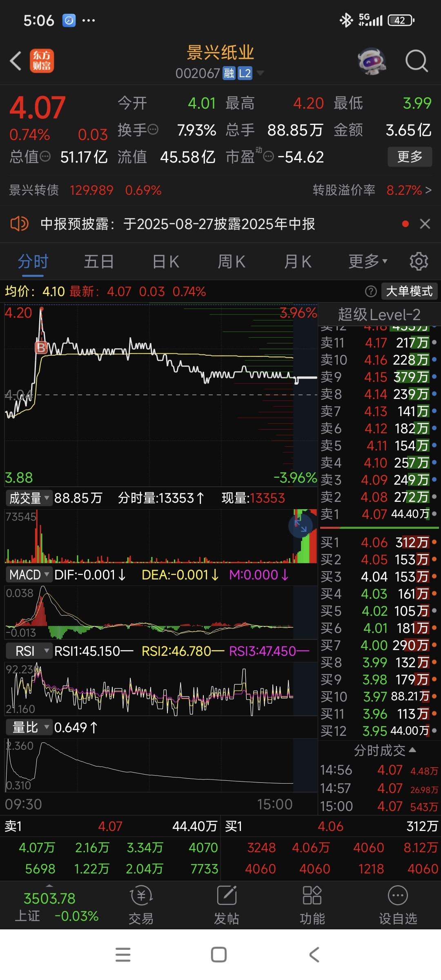
Task: Expand index bar small up arrow
Action: click(49, 886)
